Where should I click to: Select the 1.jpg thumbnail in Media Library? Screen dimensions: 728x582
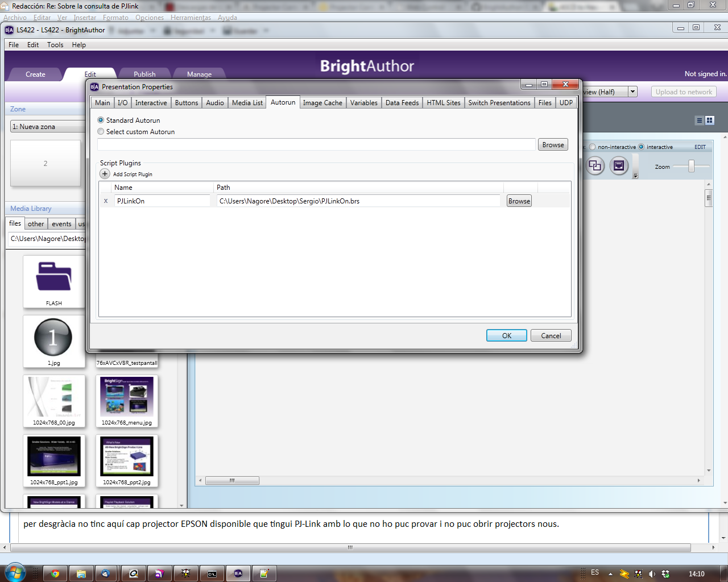tap(54, 341)
